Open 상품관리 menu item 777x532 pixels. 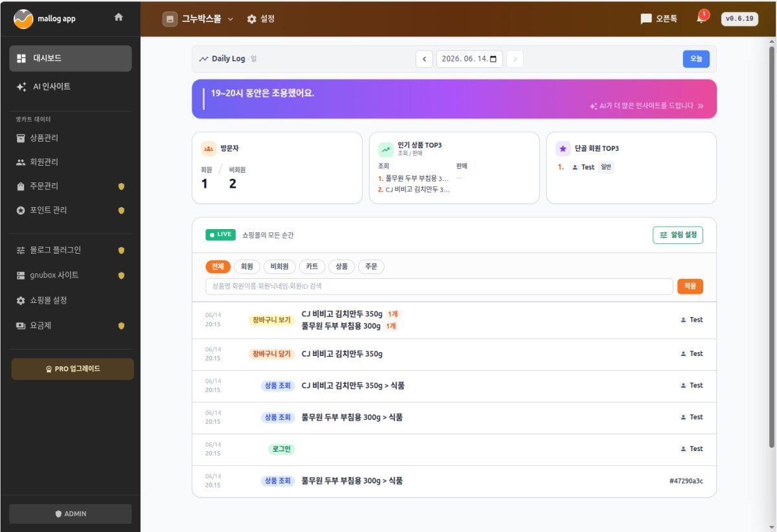coord(71,138)
